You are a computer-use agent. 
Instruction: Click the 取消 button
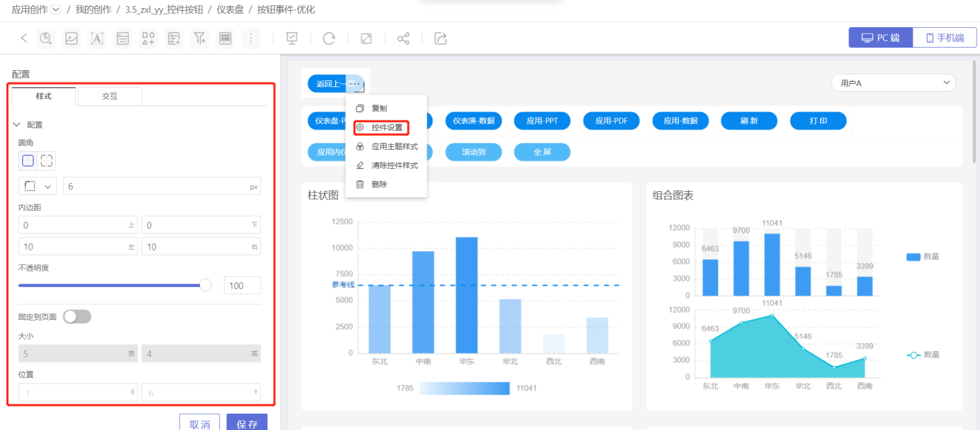[x=199, y=424]
